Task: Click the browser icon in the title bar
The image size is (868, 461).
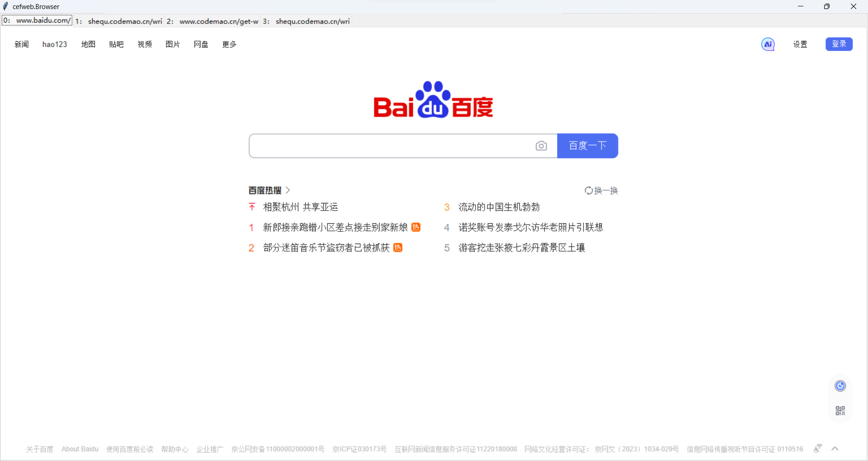Action: 5,6
